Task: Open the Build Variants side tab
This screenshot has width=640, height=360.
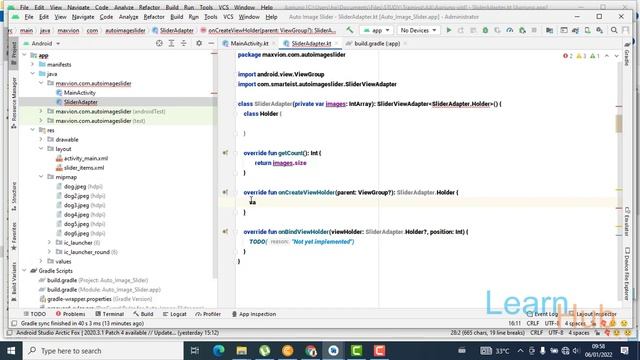Action: (13, 282)
